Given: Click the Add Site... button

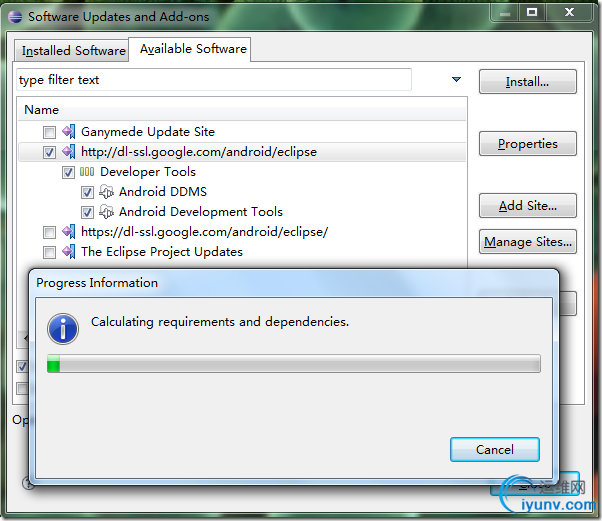Looking at the screenshot, I should (x=528, y=205).
